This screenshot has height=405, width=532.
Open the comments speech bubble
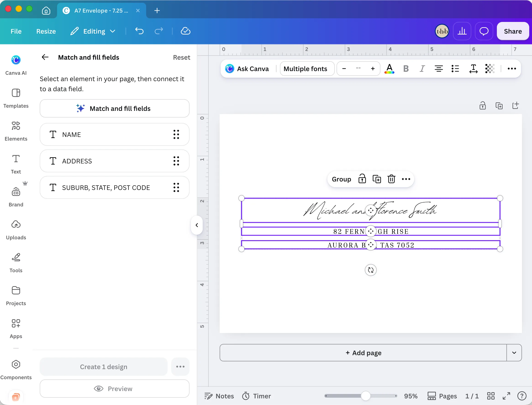coord(484,31)
